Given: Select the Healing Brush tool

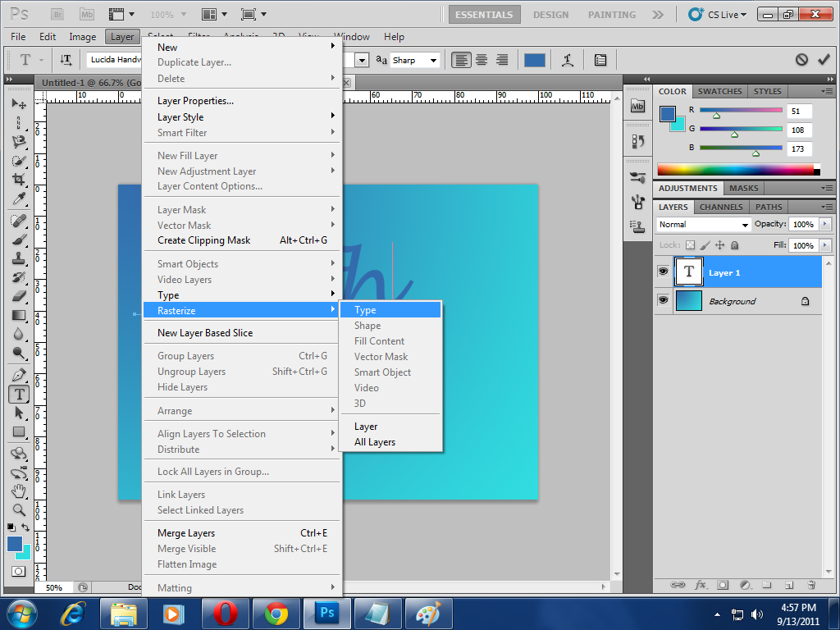Looking at the screenshot, I should point(20,220).
